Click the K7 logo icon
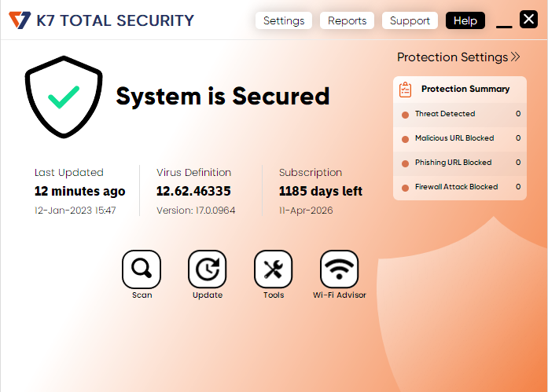Viewport: 548px width, 392px height. tap(20, 20)
